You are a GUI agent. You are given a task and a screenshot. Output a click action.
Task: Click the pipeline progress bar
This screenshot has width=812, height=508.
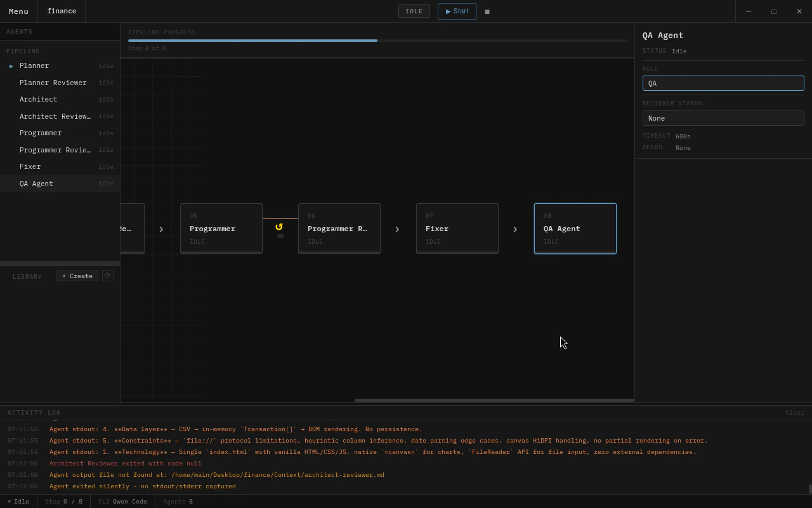click(x=377, y=41)
